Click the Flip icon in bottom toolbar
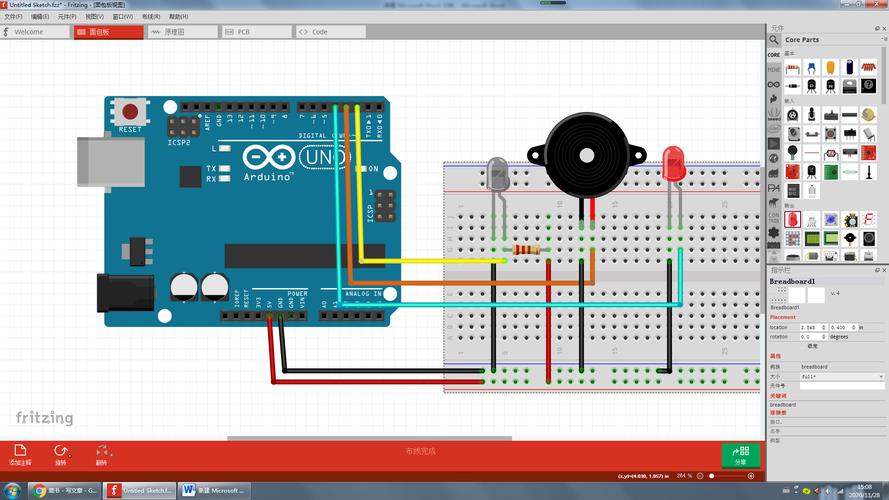Viewport: 889px width, 500px height. (102, 452)
